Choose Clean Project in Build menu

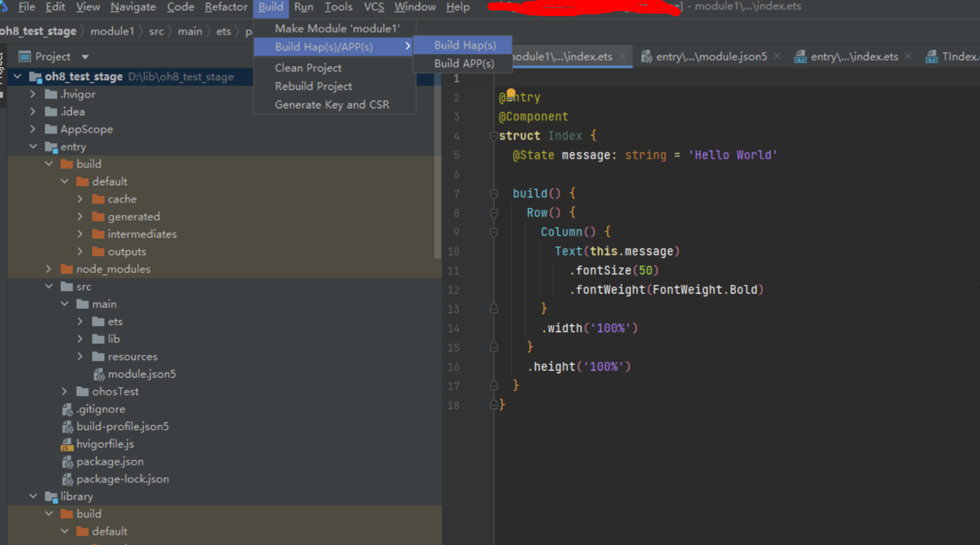click(x=308, y=68)
